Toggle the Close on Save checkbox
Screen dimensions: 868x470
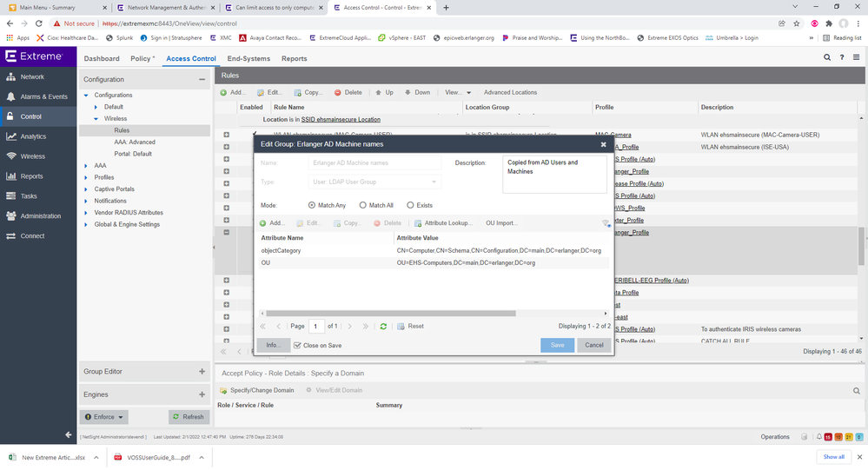pyautogui.click(x=297, y=345)
